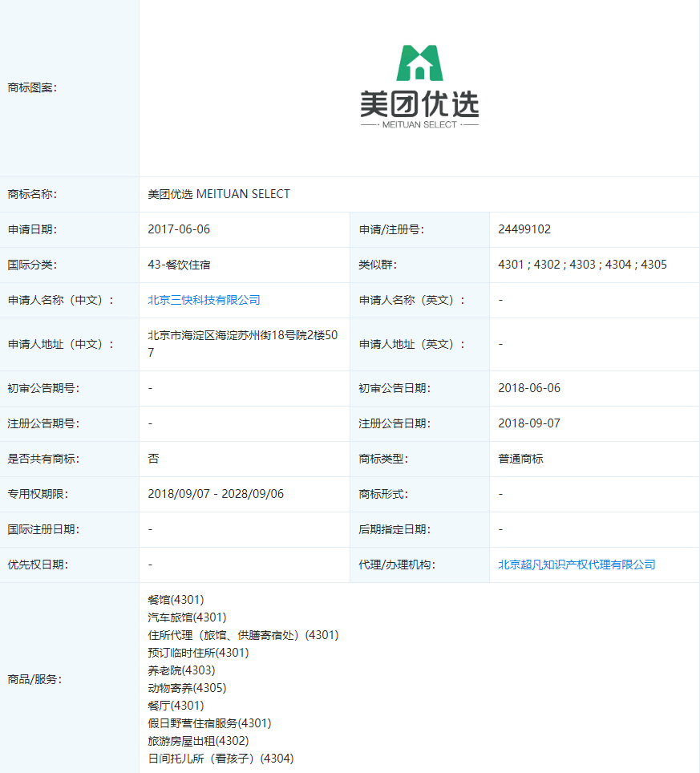Click the 专用权期限 label

(38, 494)
